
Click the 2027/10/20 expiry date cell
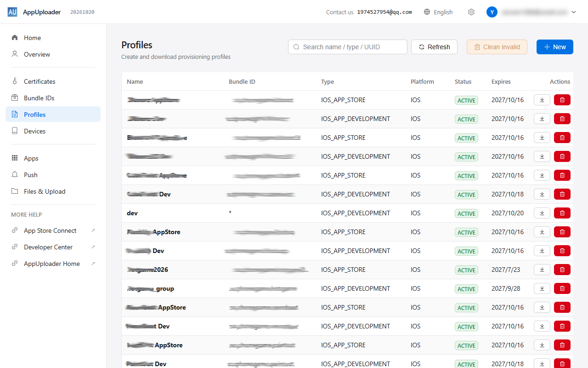pyautogui.click(x=508, y=213)
